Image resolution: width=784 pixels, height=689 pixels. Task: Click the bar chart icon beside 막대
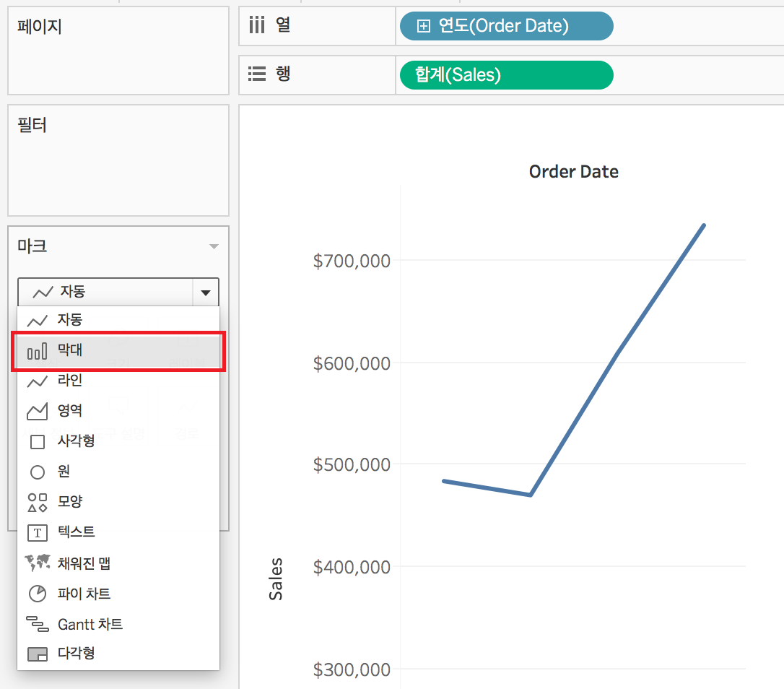coord(37,352)
